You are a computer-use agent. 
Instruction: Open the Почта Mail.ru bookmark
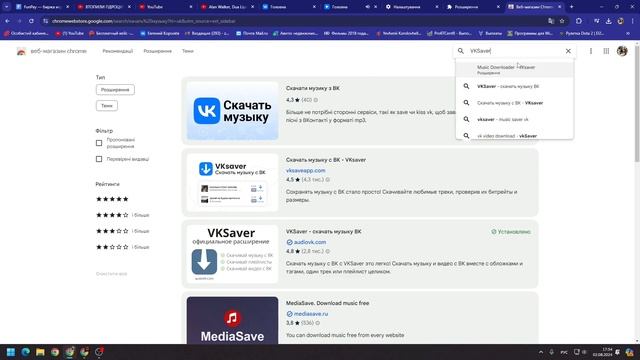[x=252, y=33]
